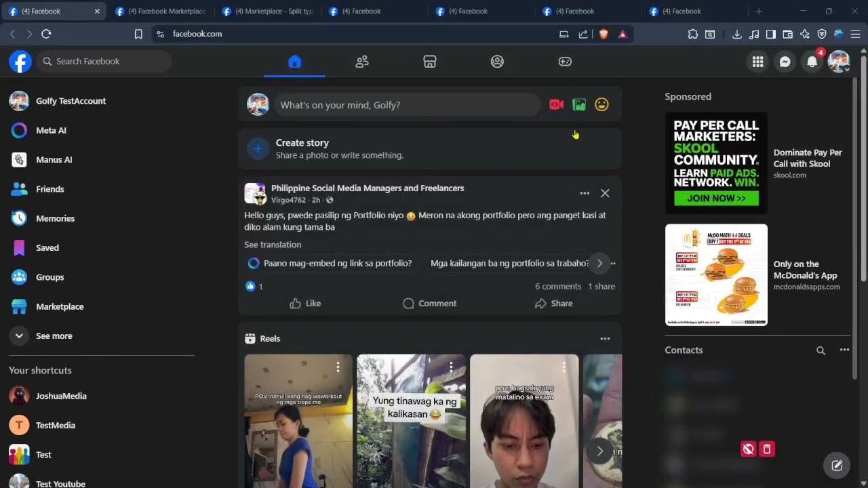Open Meta AI from the sidebar
The width and height of the screenshot is (868, 488).
click(102, 130)
